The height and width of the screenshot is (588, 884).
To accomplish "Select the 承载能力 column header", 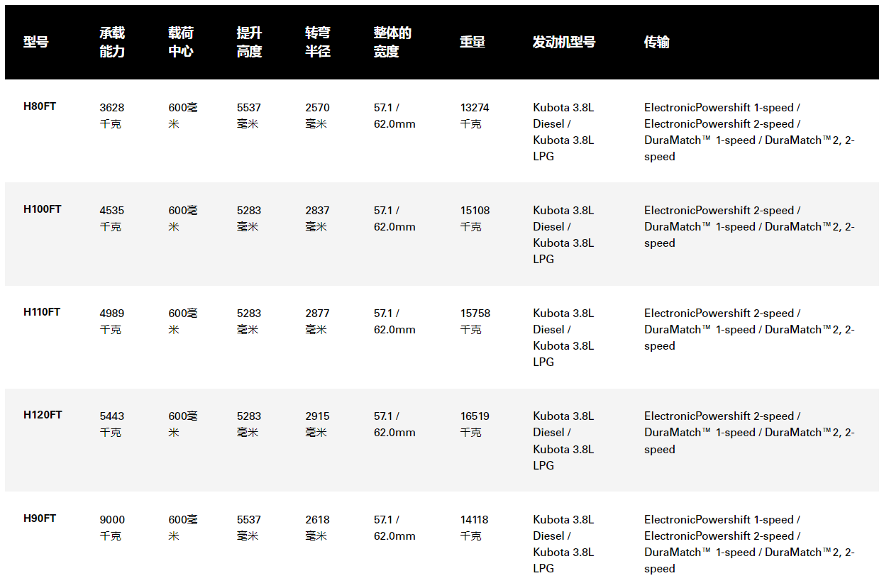I will pos(112,43).
